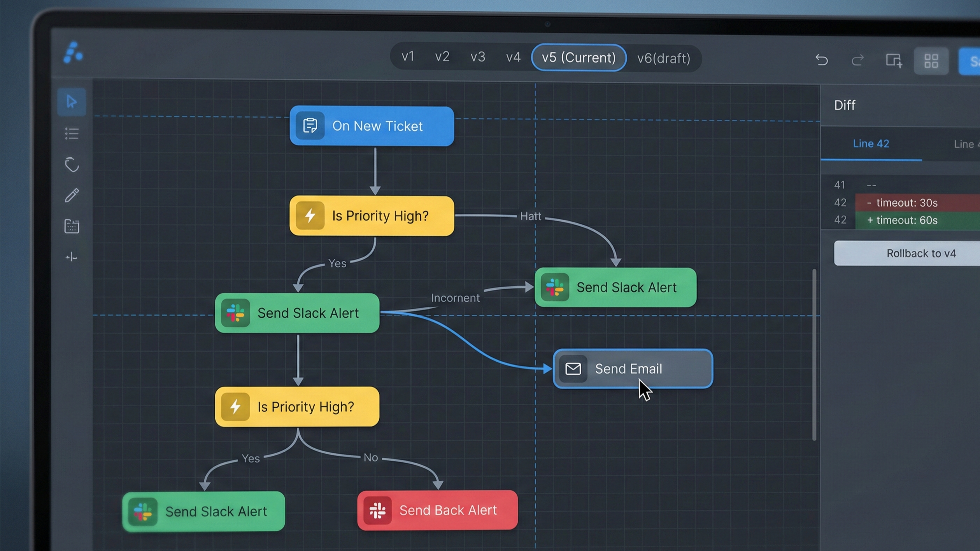
Task: Click the app logo in top-left corner
Action: (73, 52)
